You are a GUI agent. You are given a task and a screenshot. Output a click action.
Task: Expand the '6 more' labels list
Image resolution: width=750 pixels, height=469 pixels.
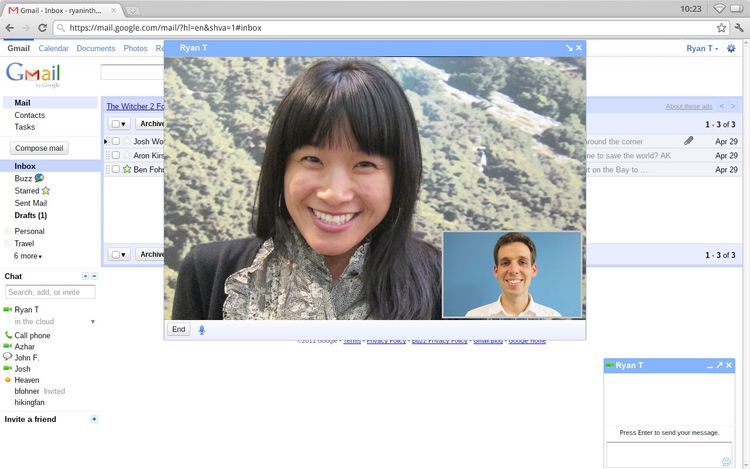(28, 256)
